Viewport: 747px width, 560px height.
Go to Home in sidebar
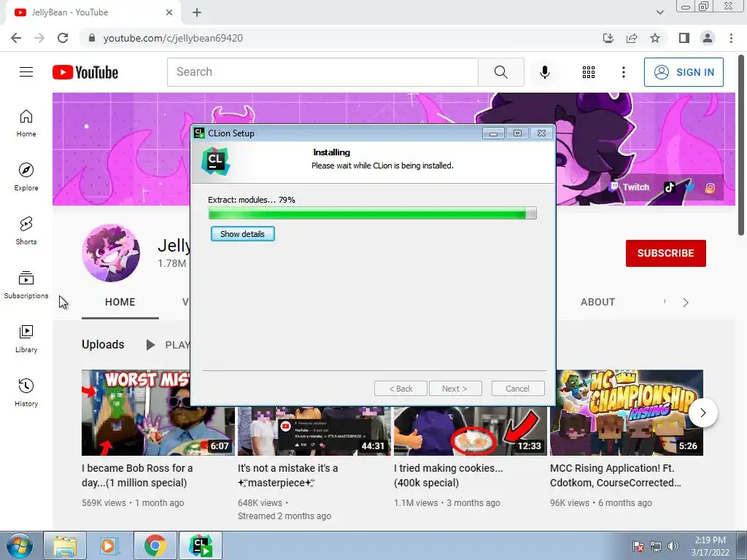point(26,122)
